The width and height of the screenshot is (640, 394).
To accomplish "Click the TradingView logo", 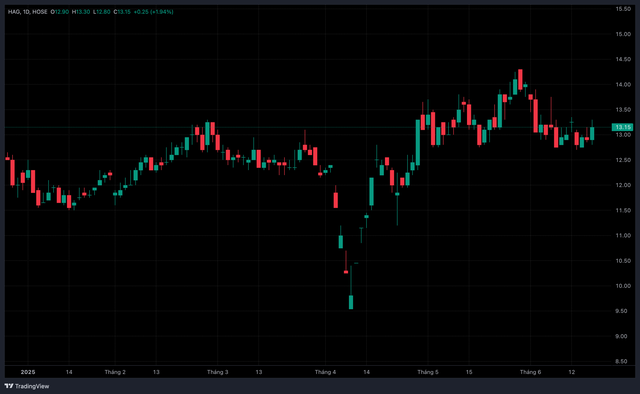I will pyautogui.click(x=27, y=386).
